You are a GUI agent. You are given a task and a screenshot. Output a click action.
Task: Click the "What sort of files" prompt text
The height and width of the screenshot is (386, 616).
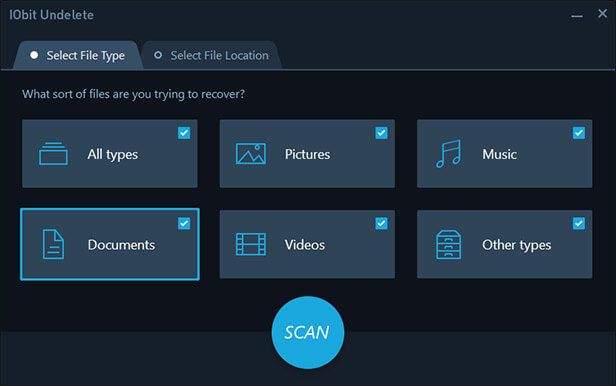133,94
